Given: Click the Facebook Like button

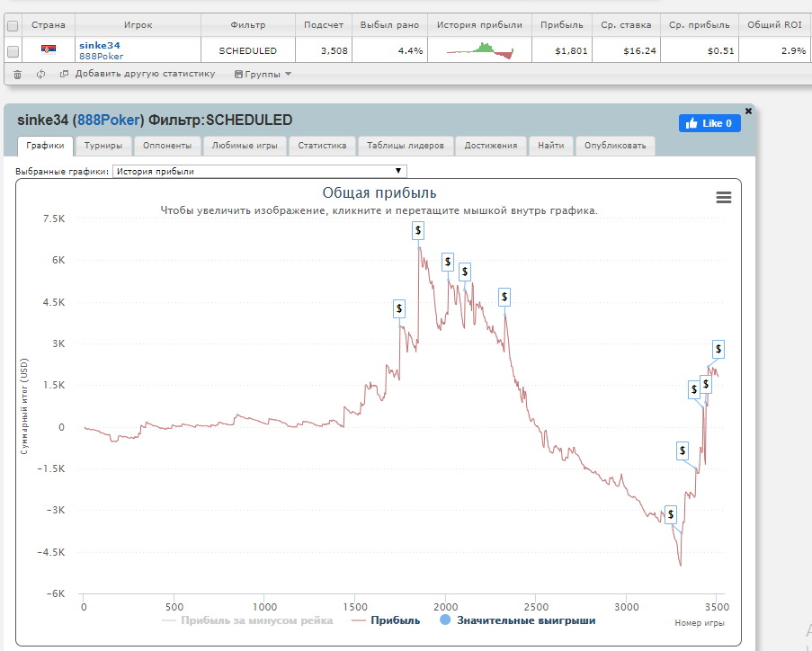Looking at the screenshot, I should click(709, 123).
